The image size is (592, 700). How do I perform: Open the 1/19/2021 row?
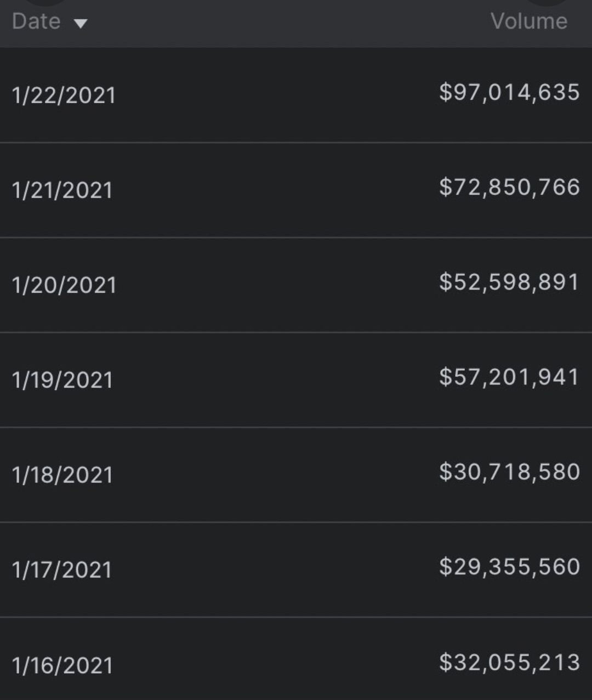tap(296, 380)
